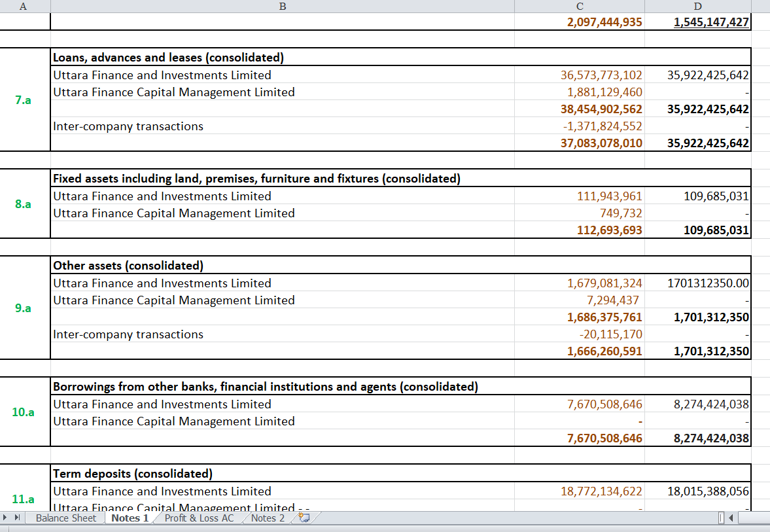Click the Insert Worksheet icon
Image resolution: width=770 pixels, height=532 pixels.
(304, 517)
